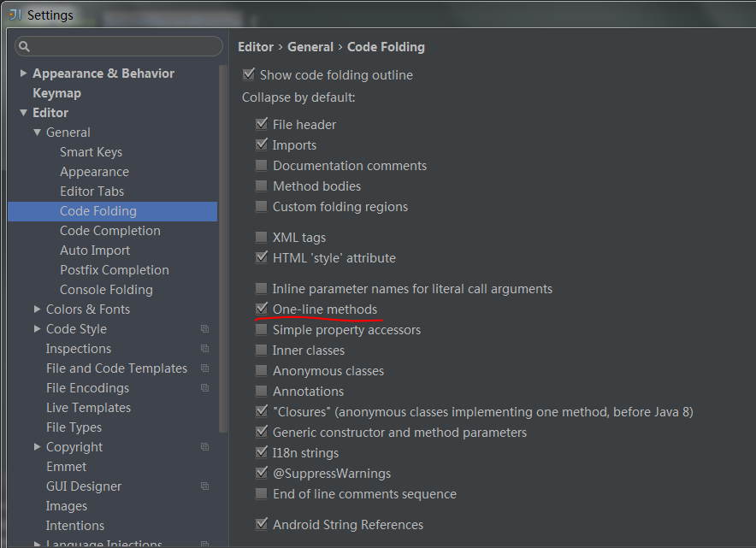This screenshot has width=756, height=548.
Task: Click the project-level icon beside Code Style
Action: (x=205, y=328)
